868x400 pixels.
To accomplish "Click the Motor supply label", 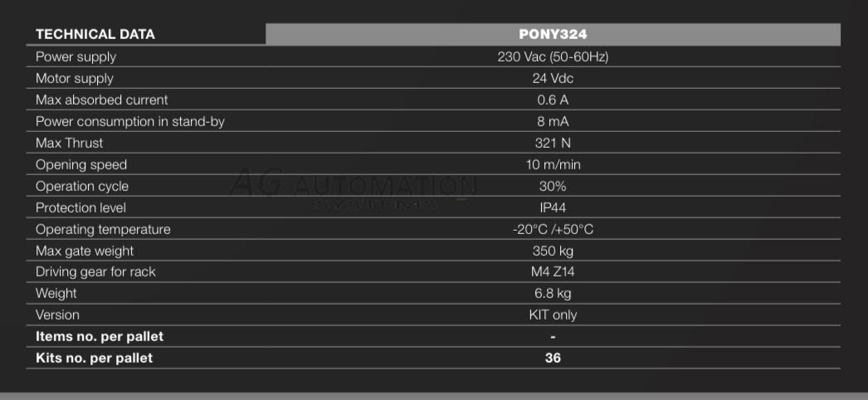I will tap(75, 79).
